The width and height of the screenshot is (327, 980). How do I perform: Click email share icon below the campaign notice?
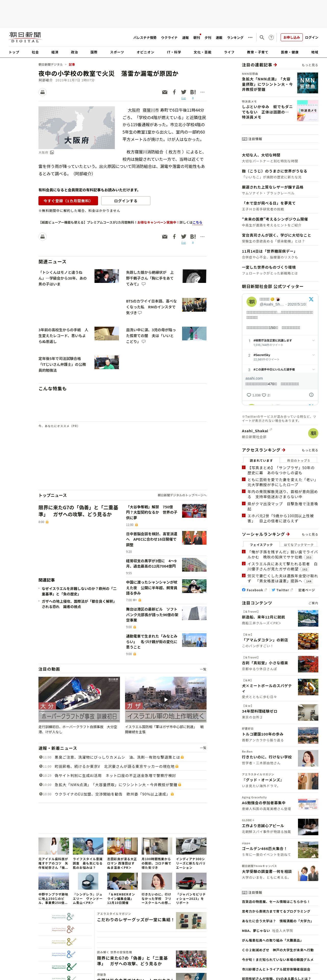[165, 237]
